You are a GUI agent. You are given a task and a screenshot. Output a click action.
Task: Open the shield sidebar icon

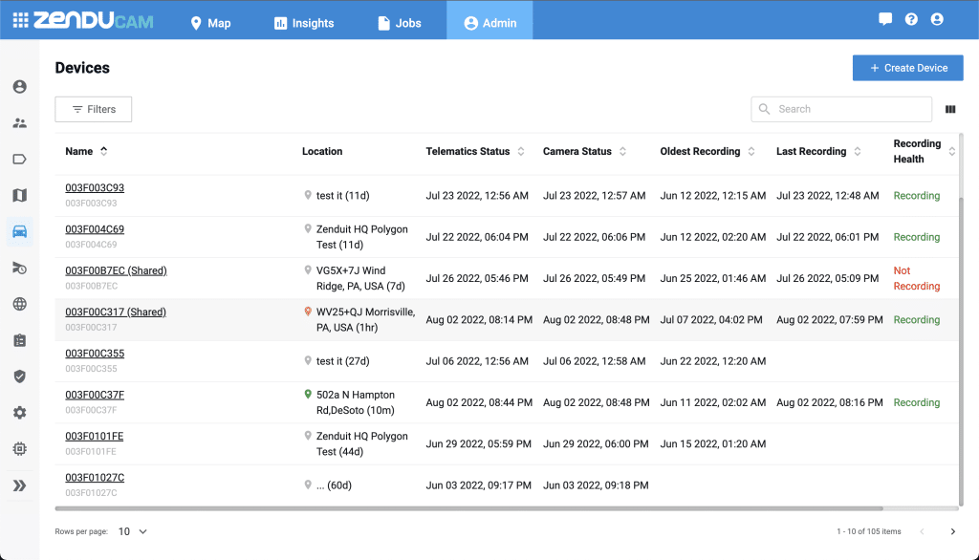(x=20, y=377)
